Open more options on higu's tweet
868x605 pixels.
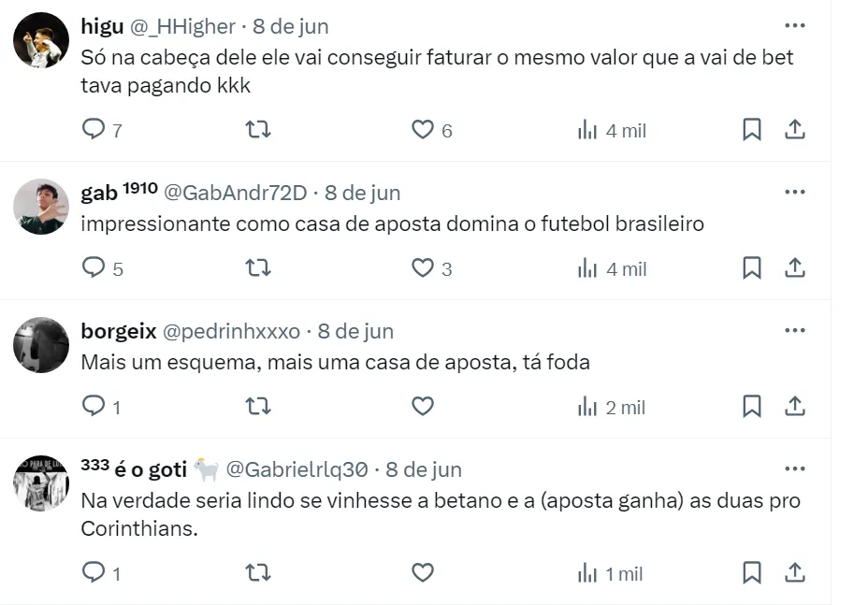pos(794,26)
